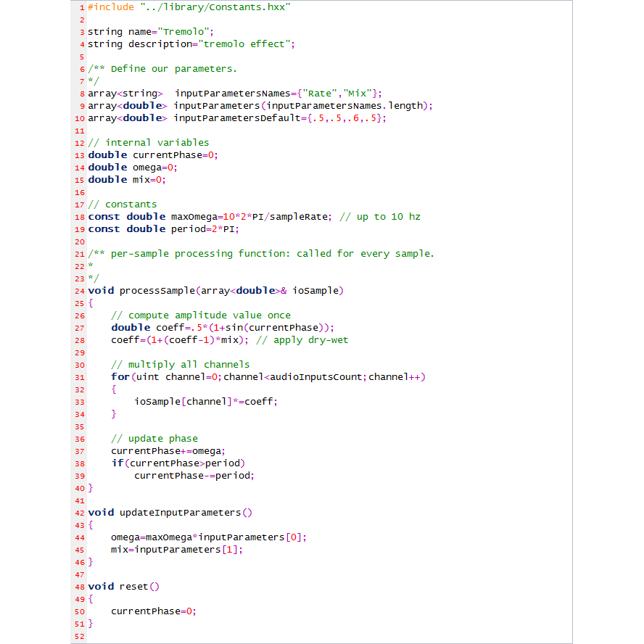Viewport: 644px width, 644px height.
Task: Click the if(currentPhase>period) condition
Action: (178, 463)
